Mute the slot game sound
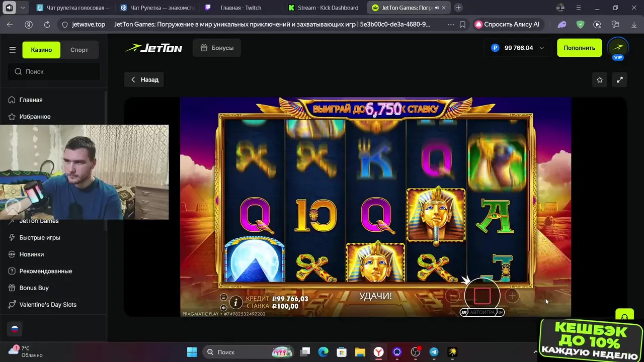 [223, 308]
